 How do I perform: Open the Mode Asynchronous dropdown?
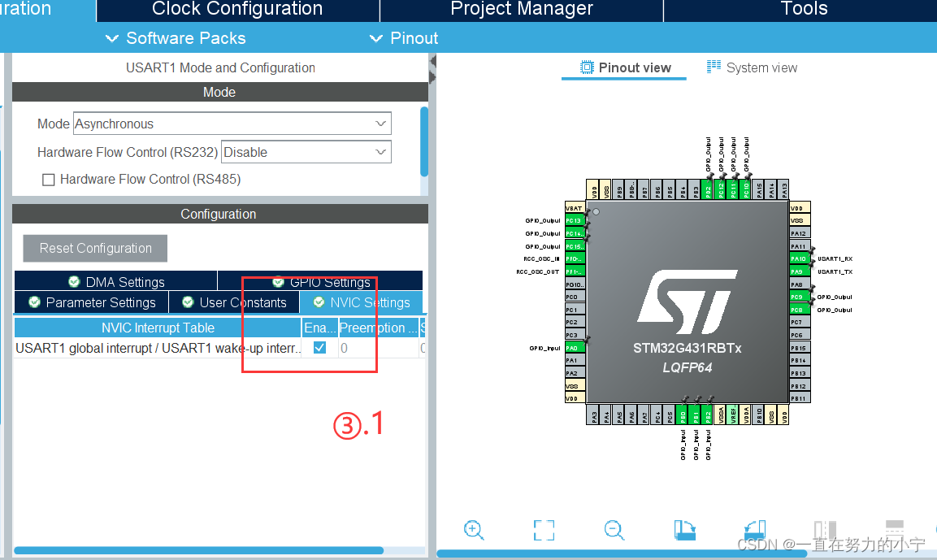232,124
